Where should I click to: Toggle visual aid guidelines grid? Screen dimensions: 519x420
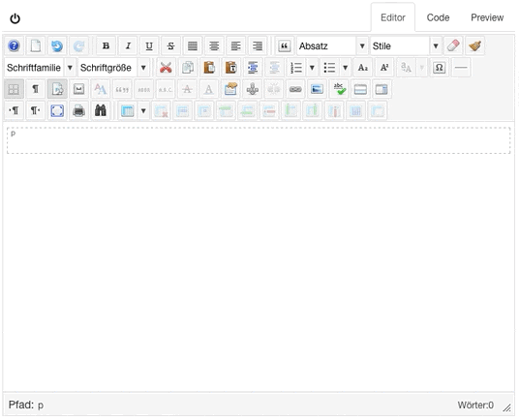pyautogui.click(x=14, y=89)
